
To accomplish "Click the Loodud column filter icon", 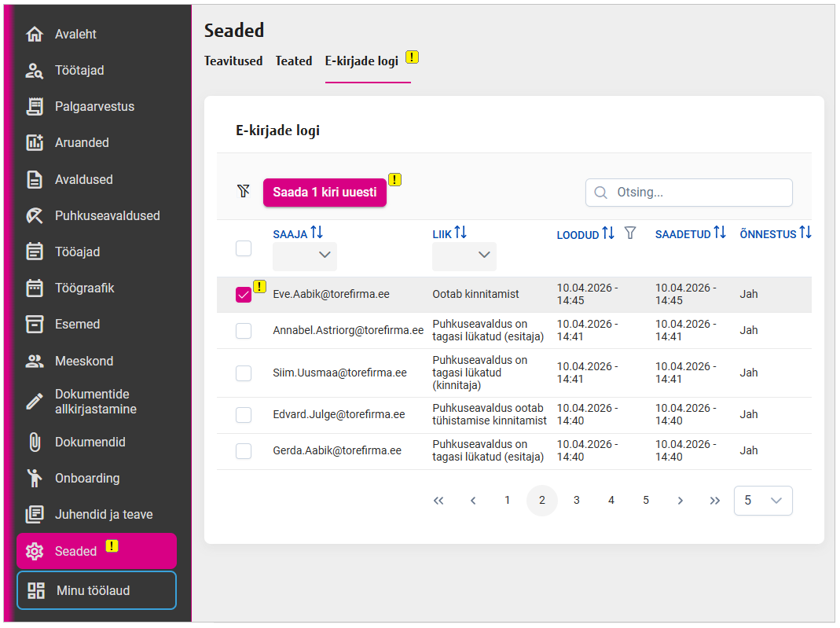I will (629, 233).
